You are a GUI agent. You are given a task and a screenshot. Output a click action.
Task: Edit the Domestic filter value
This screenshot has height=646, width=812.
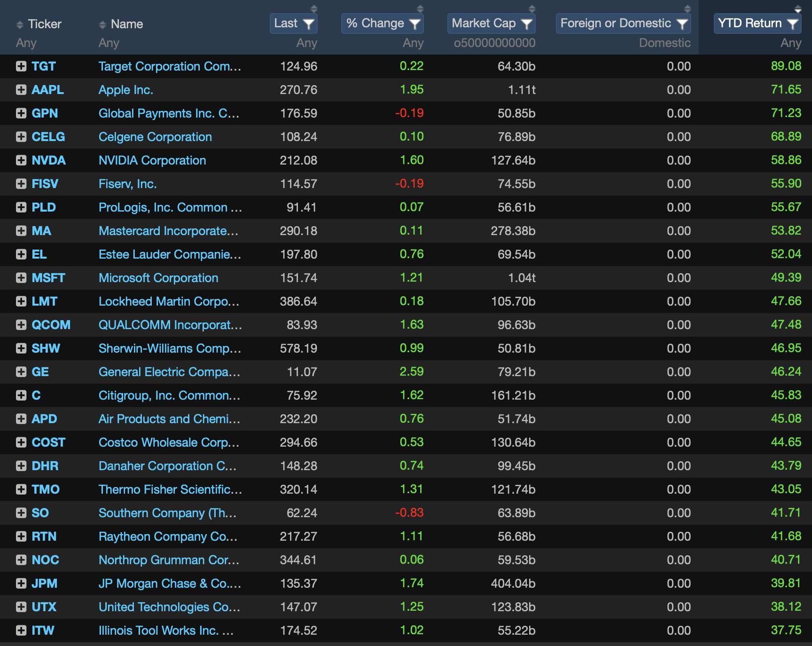[665, 43]
